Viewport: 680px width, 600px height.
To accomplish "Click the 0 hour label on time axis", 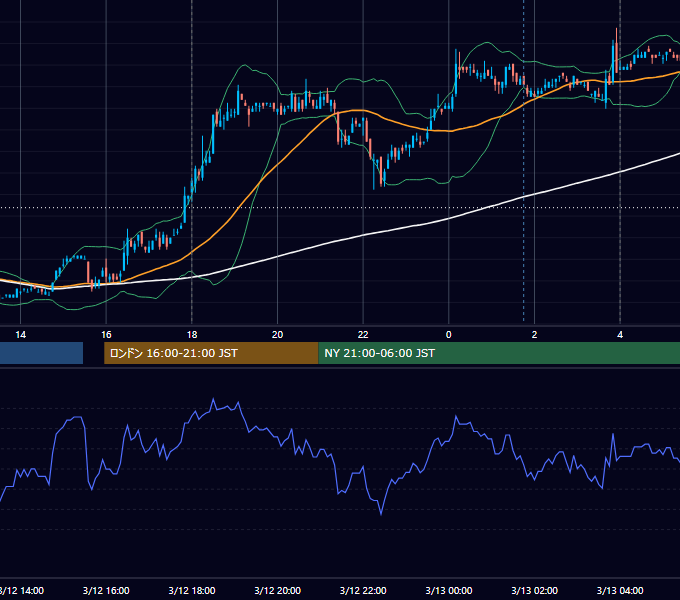I will point(449,335).
